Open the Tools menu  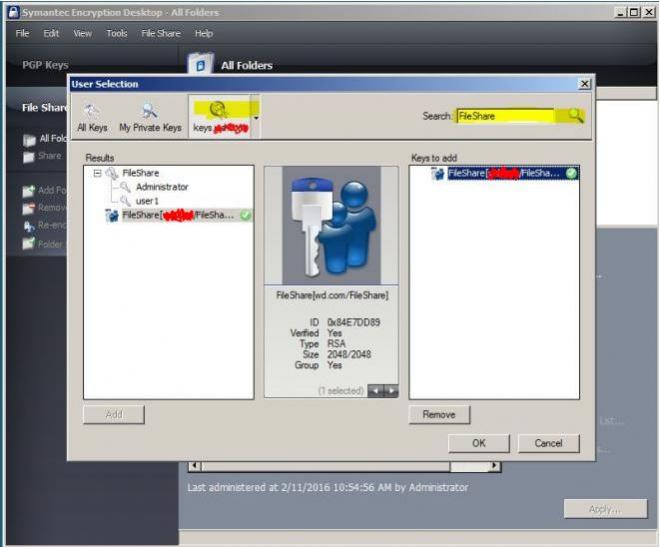tap(117, 33)
